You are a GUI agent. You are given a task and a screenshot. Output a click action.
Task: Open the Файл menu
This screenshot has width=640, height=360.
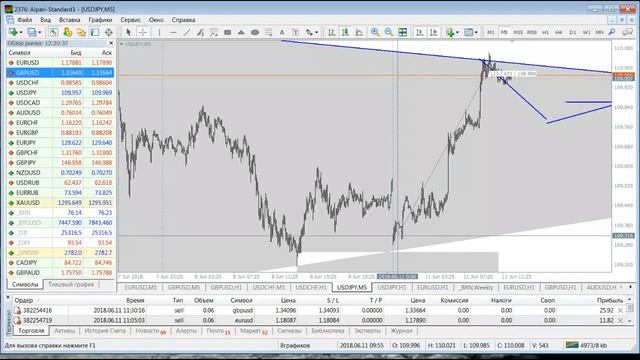pos(24,20)
